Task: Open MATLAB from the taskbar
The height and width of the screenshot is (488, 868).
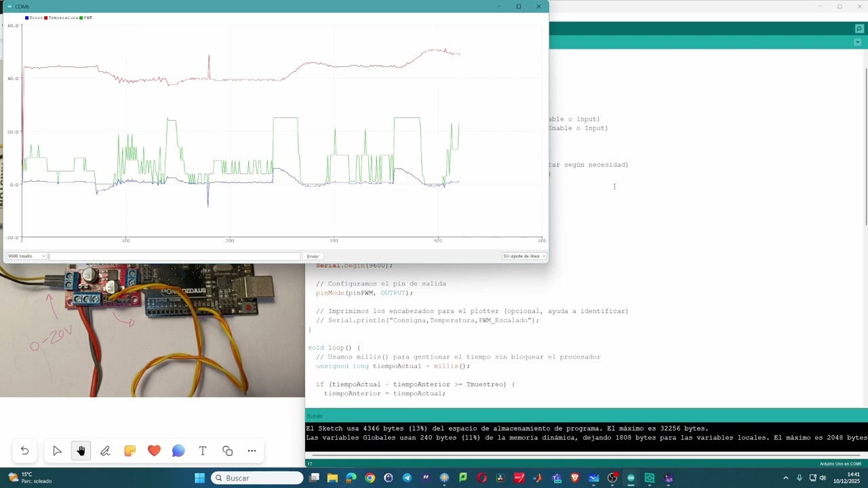Action: click(538, 478)
